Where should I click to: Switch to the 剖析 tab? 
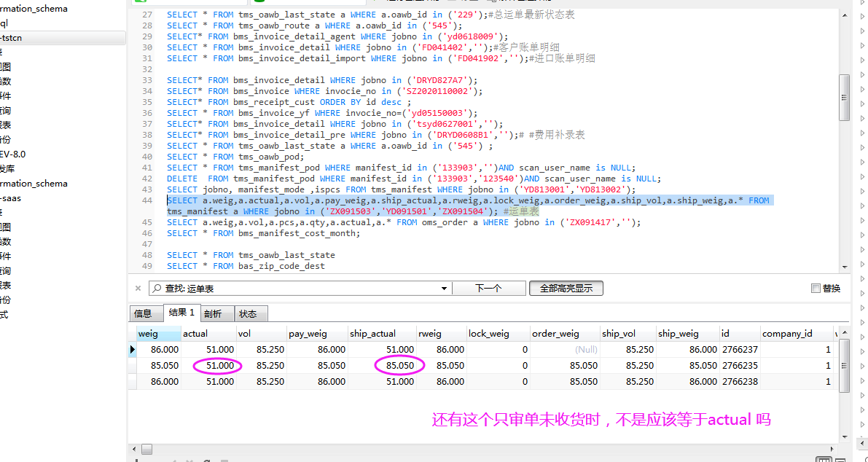click(213, 313)
